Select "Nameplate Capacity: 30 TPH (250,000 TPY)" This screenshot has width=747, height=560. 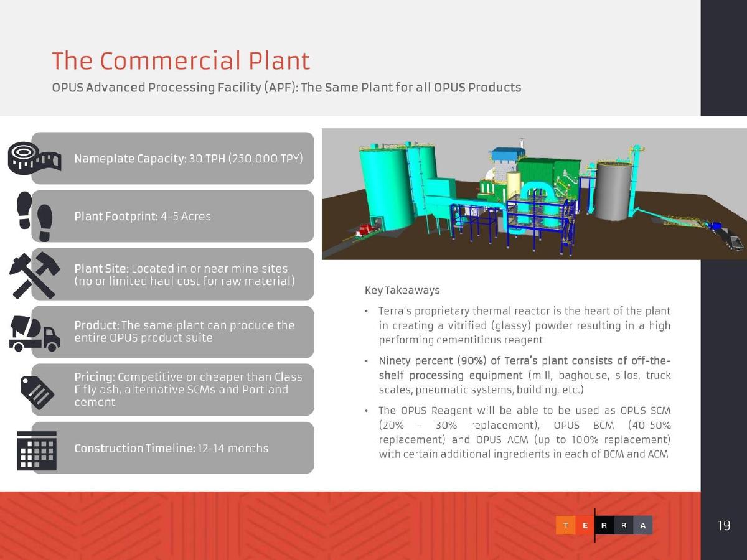point(189,159)
